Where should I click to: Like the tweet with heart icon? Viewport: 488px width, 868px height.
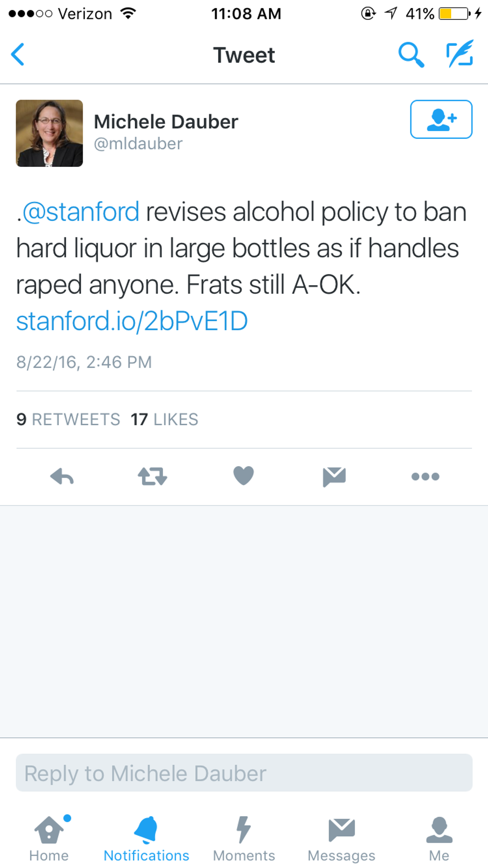(244, 476)
